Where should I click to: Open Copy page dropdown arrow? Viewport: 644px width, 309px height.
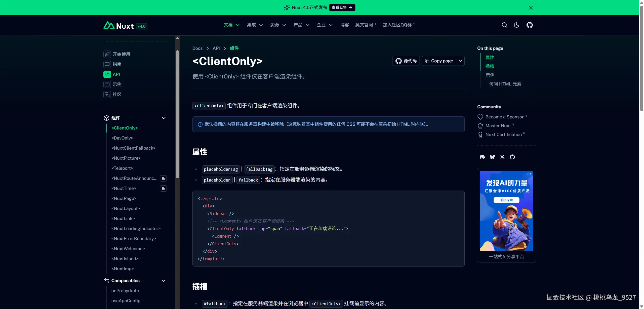(x=460, y=61)
